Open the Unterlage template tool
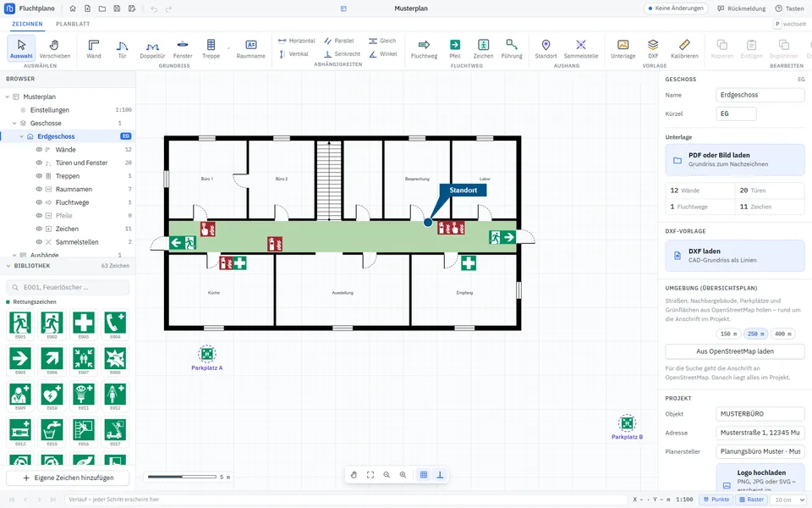The image size is (812, 508). click(x=623, y=49)
